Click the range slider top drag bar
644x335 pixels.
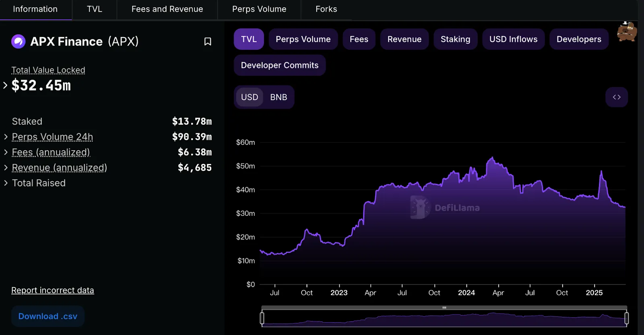point(444,308)
